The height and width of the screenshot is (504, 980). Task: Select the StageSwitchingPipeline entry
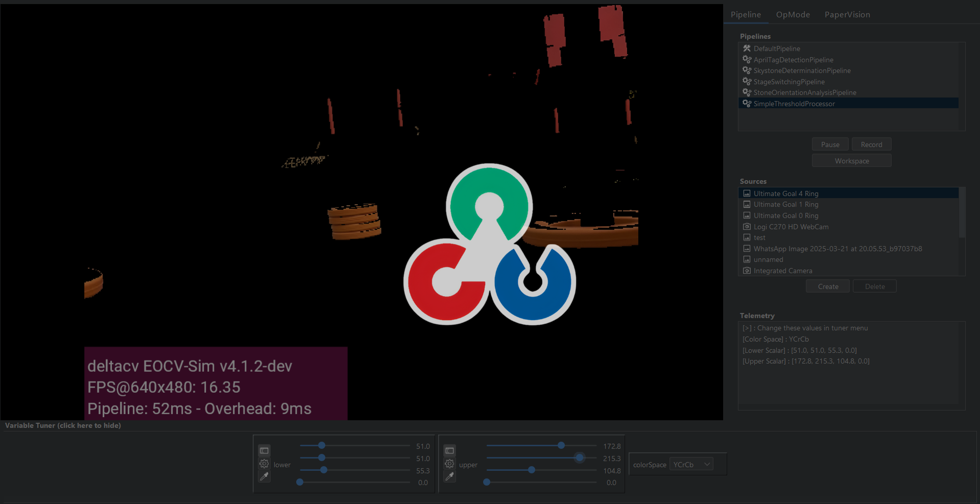848,82
